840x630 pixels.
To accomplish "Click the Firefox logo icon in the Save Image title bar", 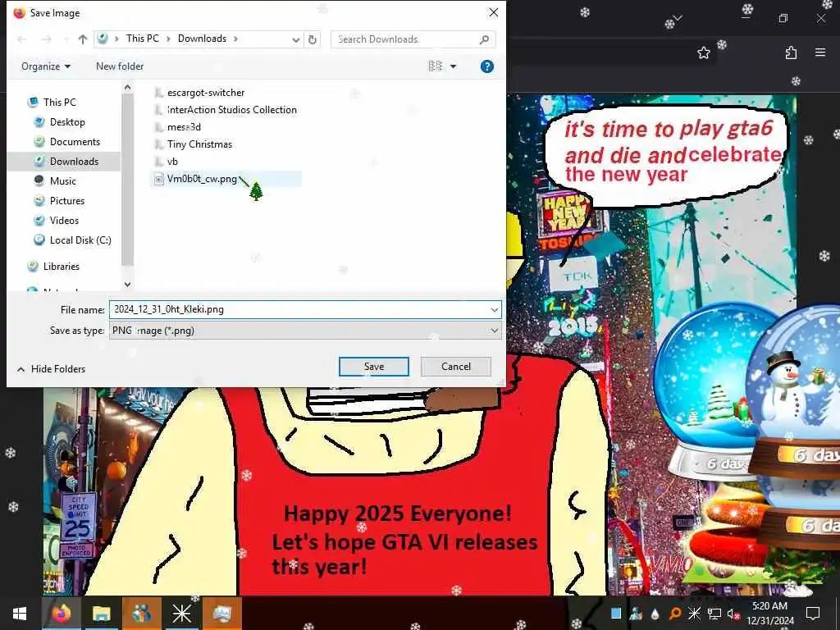I will (x=20, y=13).
